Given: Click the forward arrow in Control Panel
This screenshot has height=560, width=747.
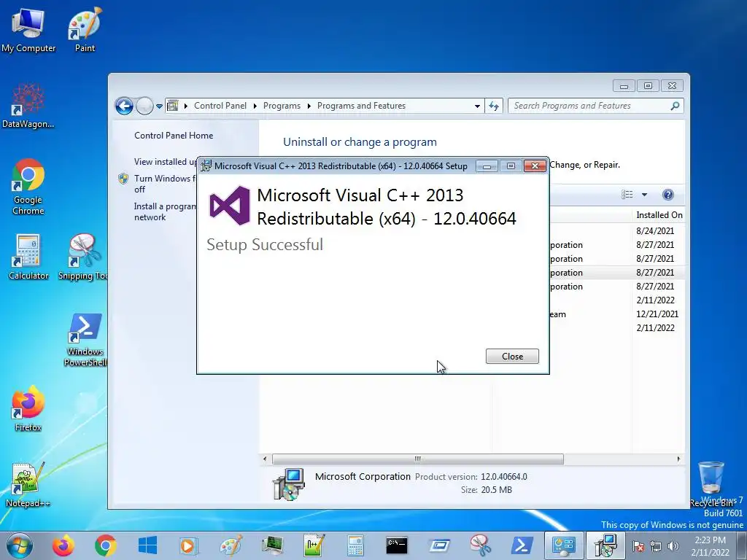Looking at the screenshot, I should click(144, 106).
